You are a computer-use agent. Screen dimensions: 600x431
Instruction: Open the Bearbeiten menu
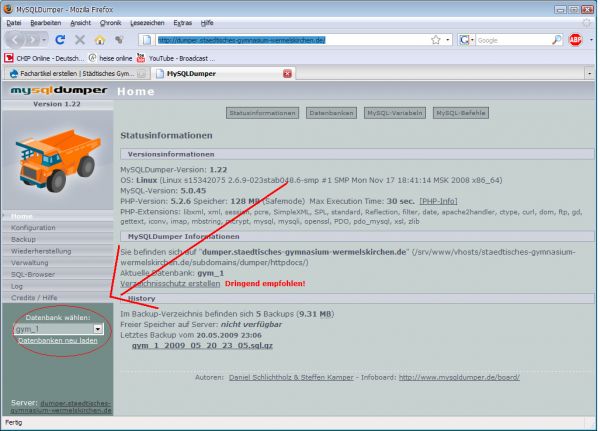tap(46, 23)
